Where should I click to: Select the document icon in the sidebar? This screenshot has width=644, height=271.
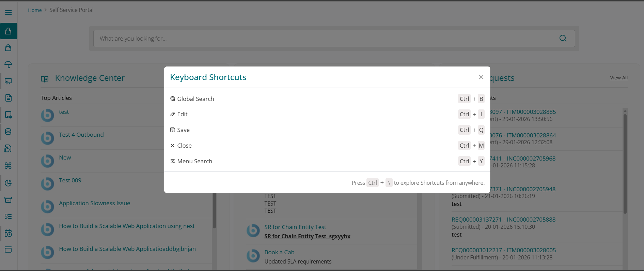(x=9, y=98)
